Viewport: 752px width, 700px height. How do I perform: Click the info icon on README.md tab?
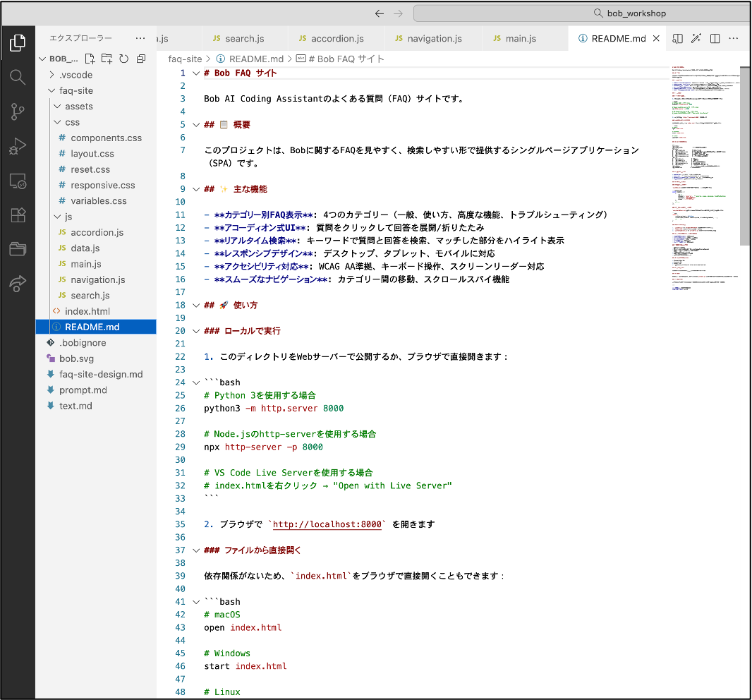coord(583,38)
